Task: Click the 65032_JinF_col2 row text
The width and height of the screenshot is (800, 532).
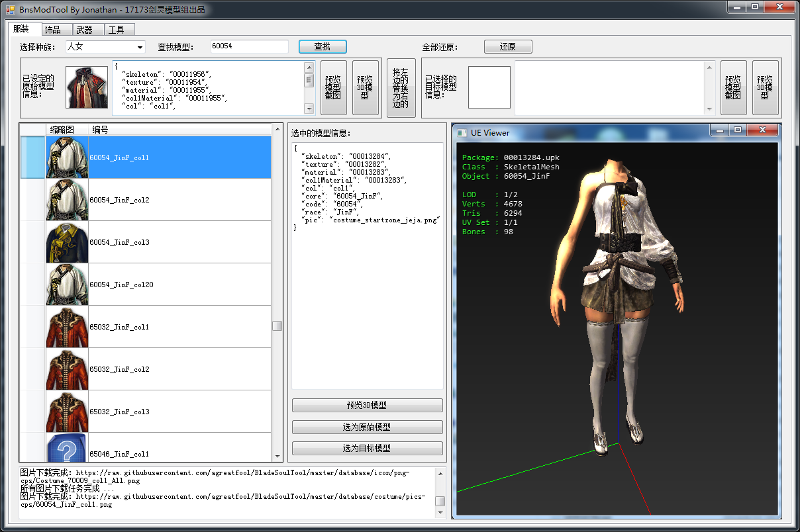Action: coord(119,370)
